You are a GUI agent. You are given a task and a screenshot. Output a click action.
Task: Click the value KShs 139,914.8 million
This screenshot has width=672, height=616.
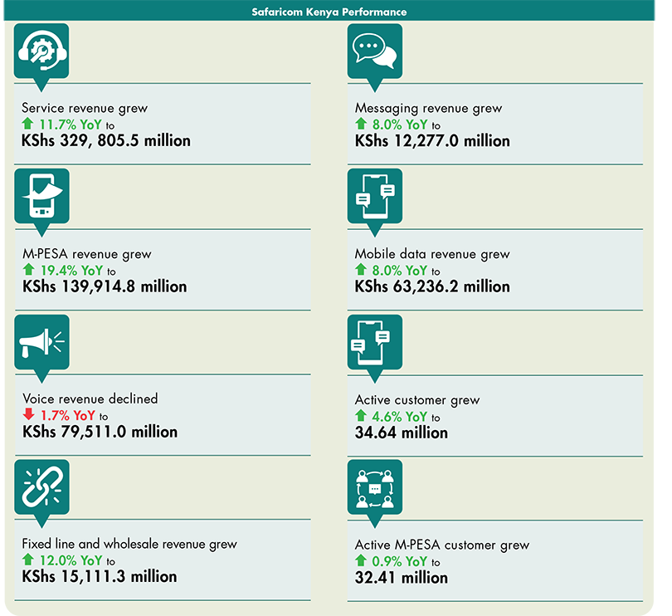pyautogui.click(x=105, y=286)
